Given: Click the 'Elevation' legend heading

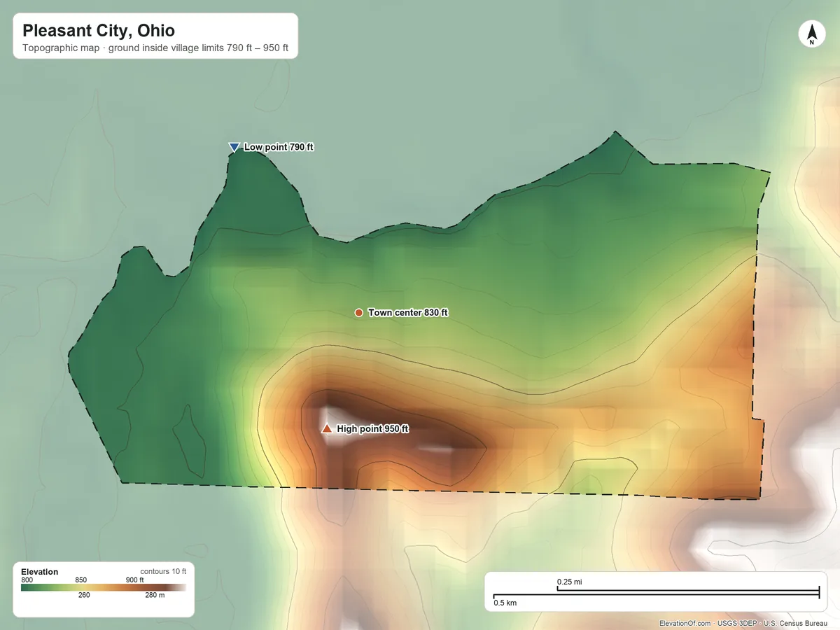Looking at the screenshot, I should pos(40,572).
